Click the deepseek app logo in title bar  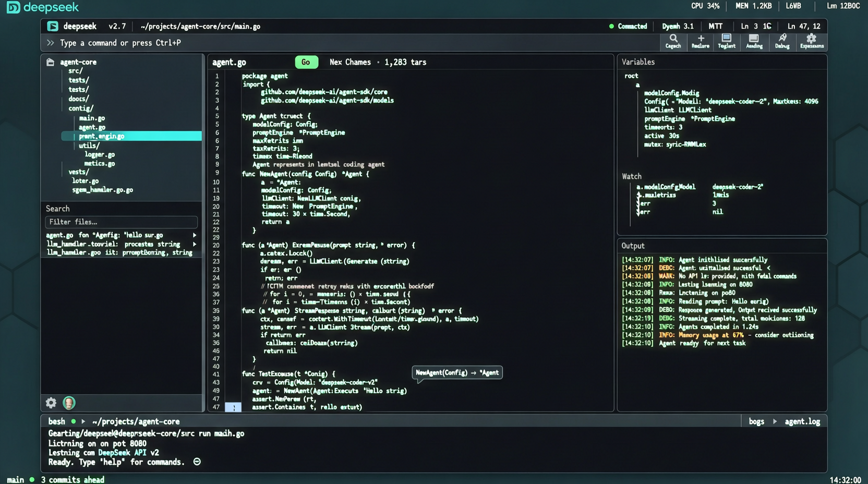[x=52, y=26]
